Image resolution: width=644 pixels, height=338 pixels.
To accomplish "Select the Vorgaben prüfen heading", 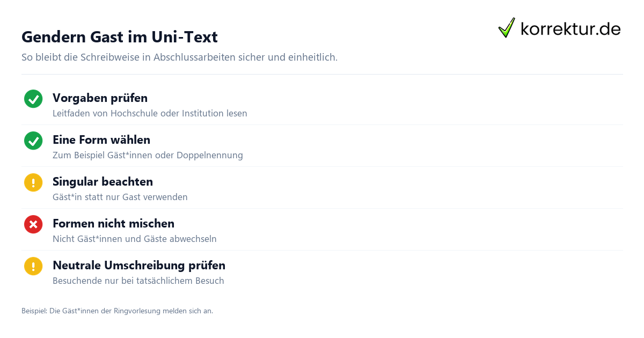I will tap(100, 98).
